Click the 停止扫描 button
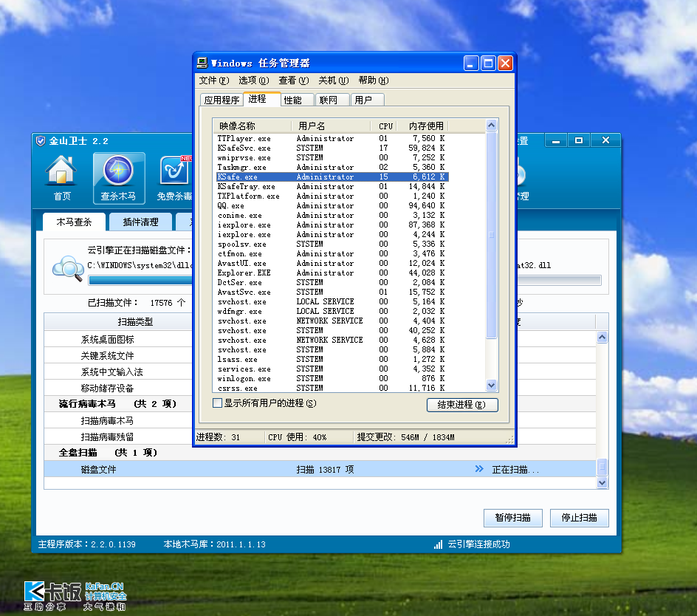 pos(579,518)
